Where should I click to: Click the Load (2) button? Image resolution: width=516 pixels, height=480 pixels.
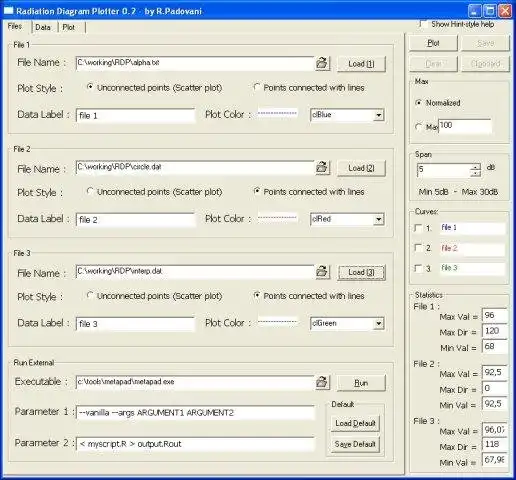[x=361, y=168]
